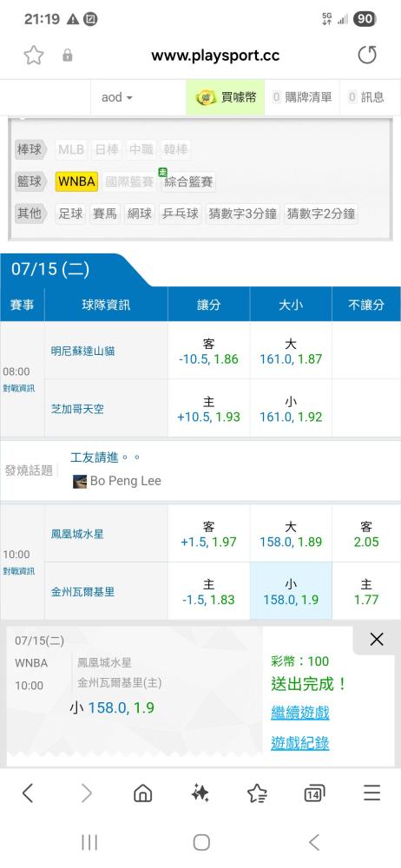Open the browser hamburger menu
Image resolution: width=401 pixels, height=868 pixels.
372,793
